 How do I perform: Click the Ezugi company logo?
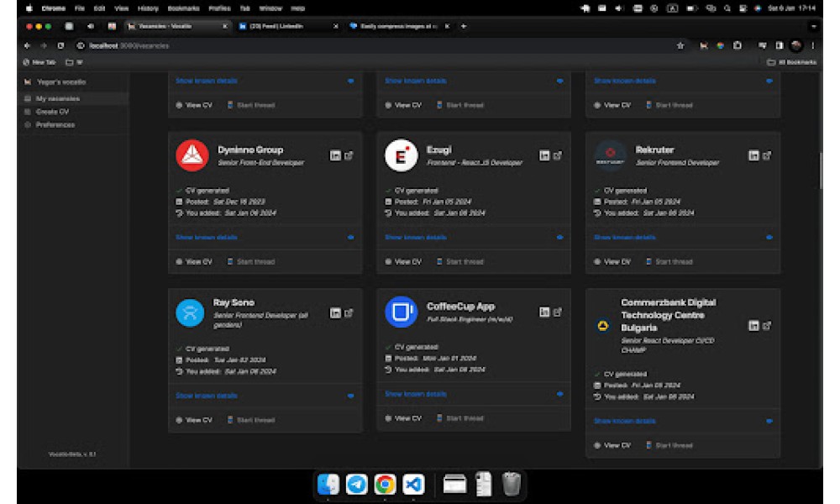(402, 155)
